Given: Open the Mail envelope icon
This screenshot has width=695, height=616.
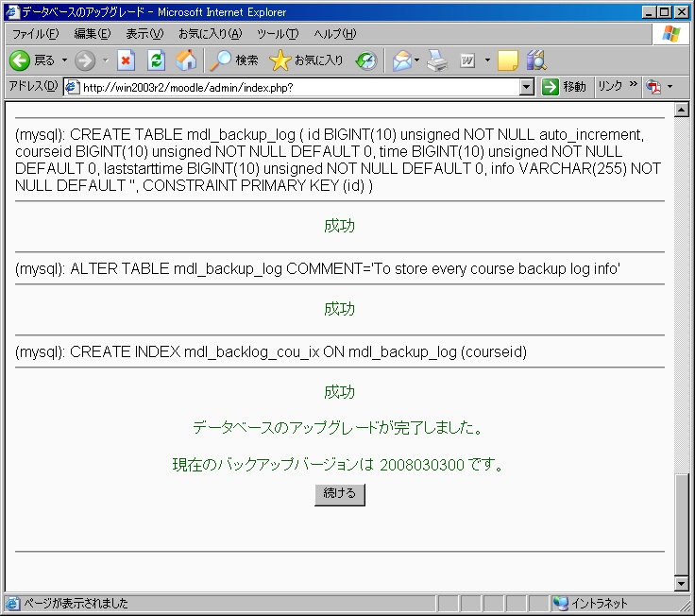Looking at the screenshot, I should click(x=402, y=60).
